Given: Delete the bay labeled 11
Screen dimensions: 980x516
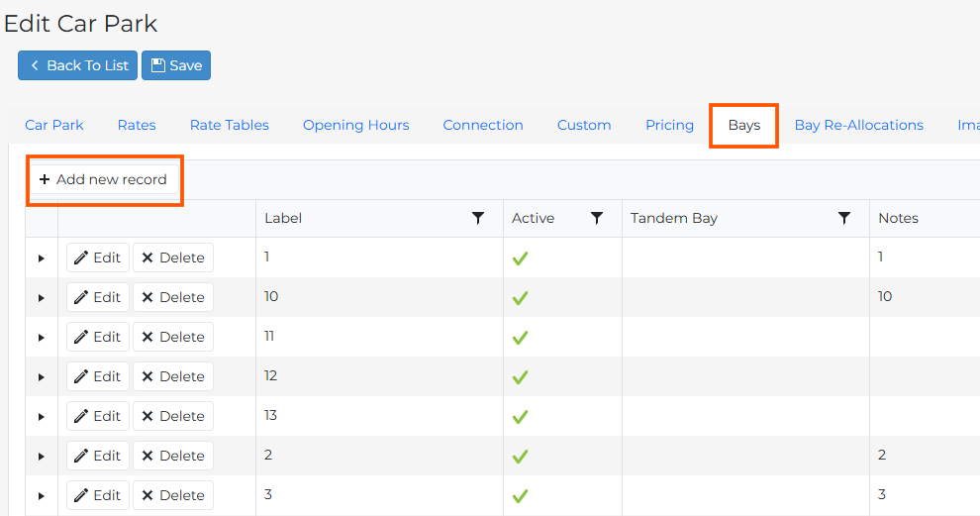Looking at the screenshot, I should (x=173, y=337).
